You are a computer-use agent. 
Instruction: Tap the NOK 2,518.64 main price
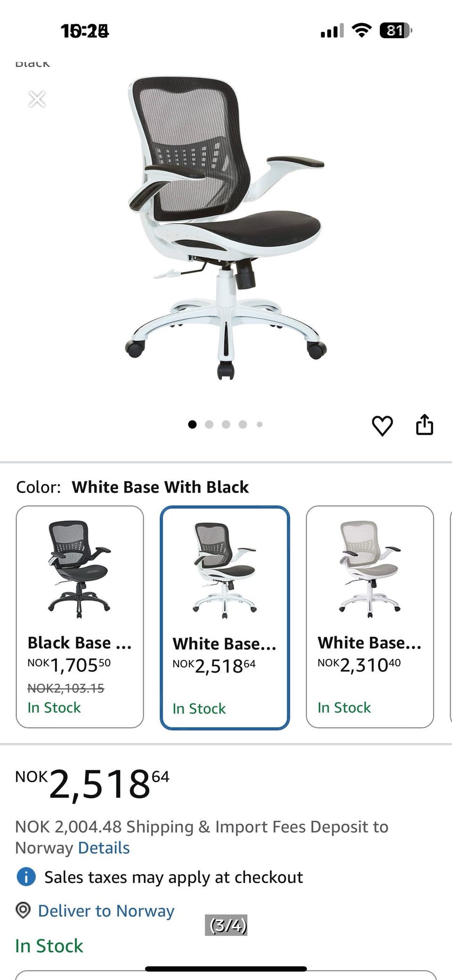[x=92, y=784]
